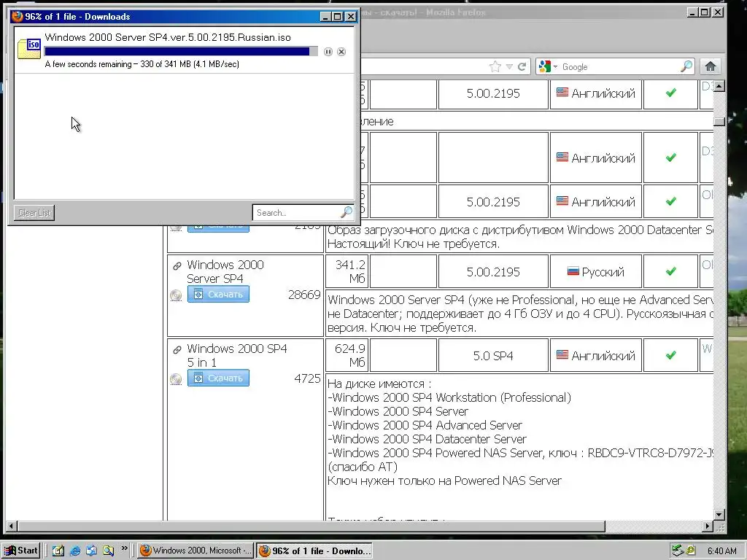The height and width of the screenshot is (560, 747).
Task: Click the vertical scrollbar up arrow
Action: [x=719, y=86]
